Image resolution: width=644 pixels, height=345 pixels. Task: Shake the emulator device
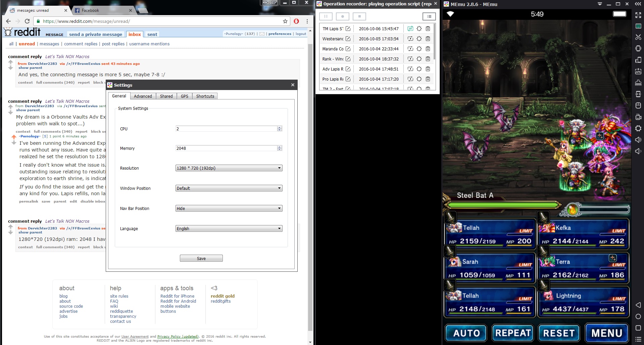[x=638, y=48]
